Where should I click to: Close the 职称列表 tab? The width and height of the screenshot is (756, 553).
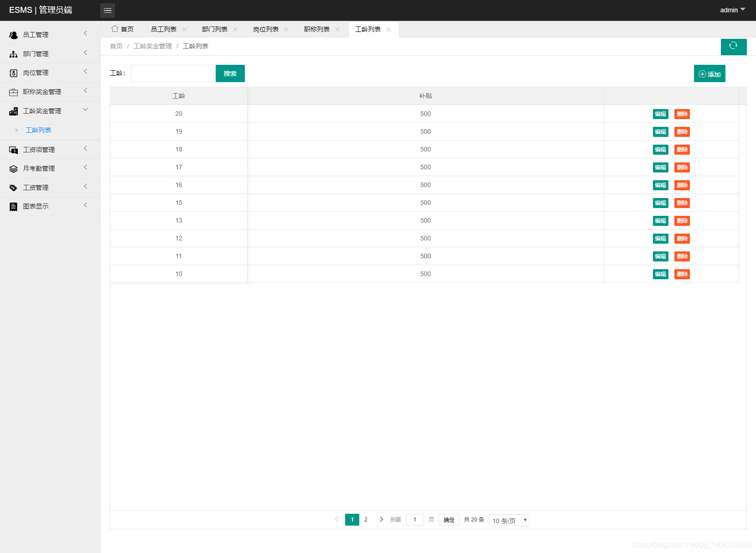337,29
